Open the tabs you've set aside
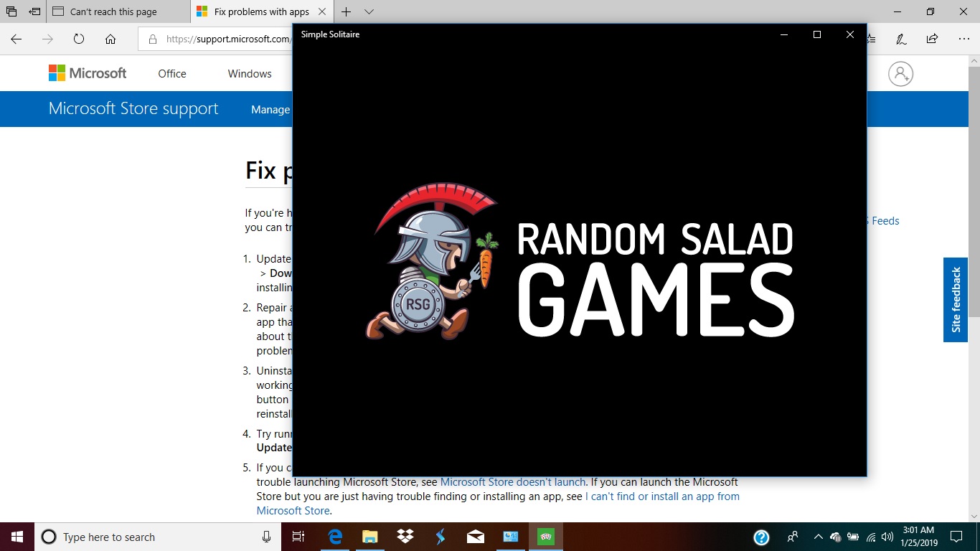Viewport: 980px width, 551px height. [11, 11]
